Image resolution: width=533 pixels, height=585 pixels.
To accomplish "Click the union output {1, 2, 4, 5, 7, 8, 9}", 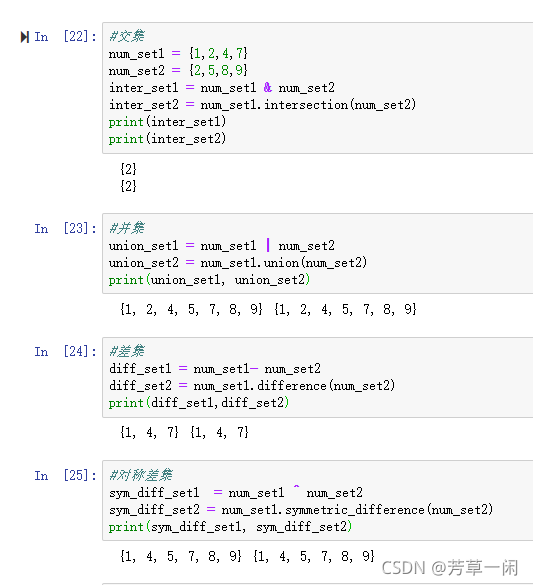I will point(268,309).
